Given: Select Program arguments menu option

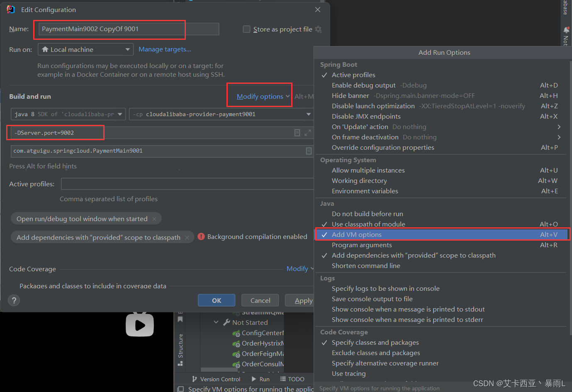Looking at the screenshot, I should (x=441, y=245).
